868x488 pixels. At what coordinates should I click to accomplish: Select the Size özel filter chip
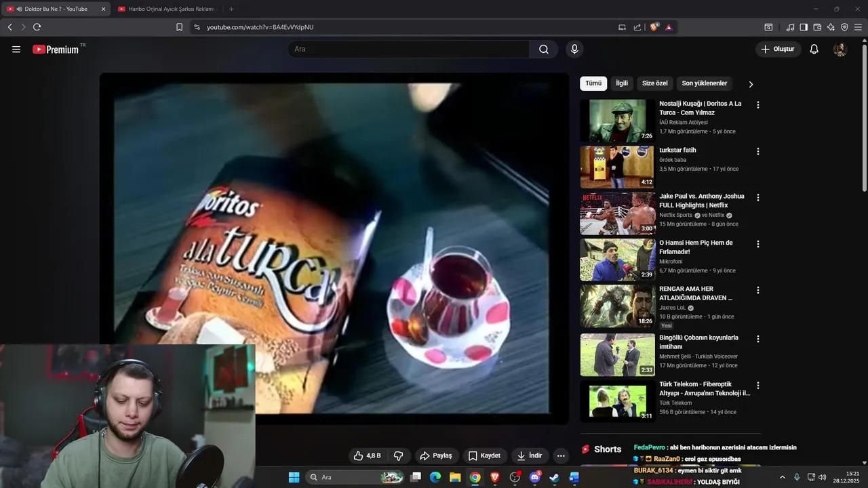tap(655, 83)
